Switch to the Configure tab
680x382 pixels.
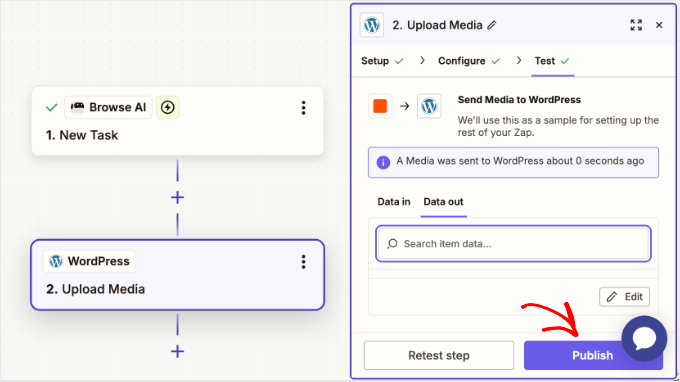coord(469,61)
